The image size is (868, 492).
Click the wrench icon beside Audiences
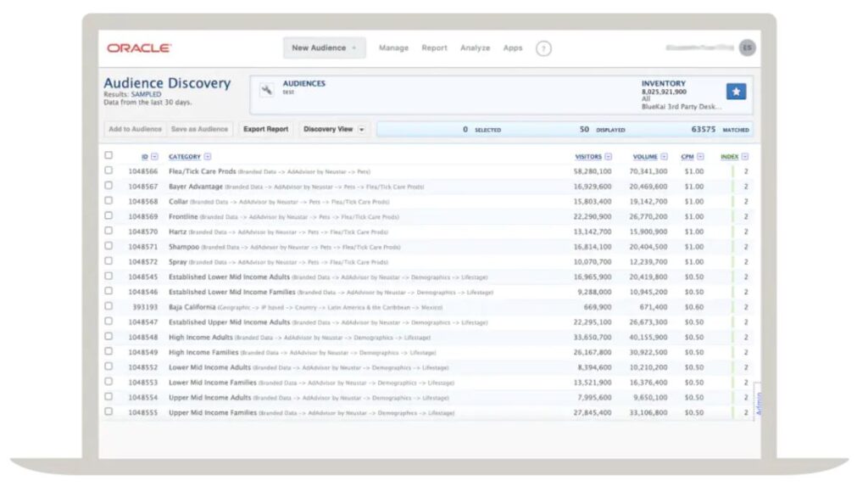point(267,90)
